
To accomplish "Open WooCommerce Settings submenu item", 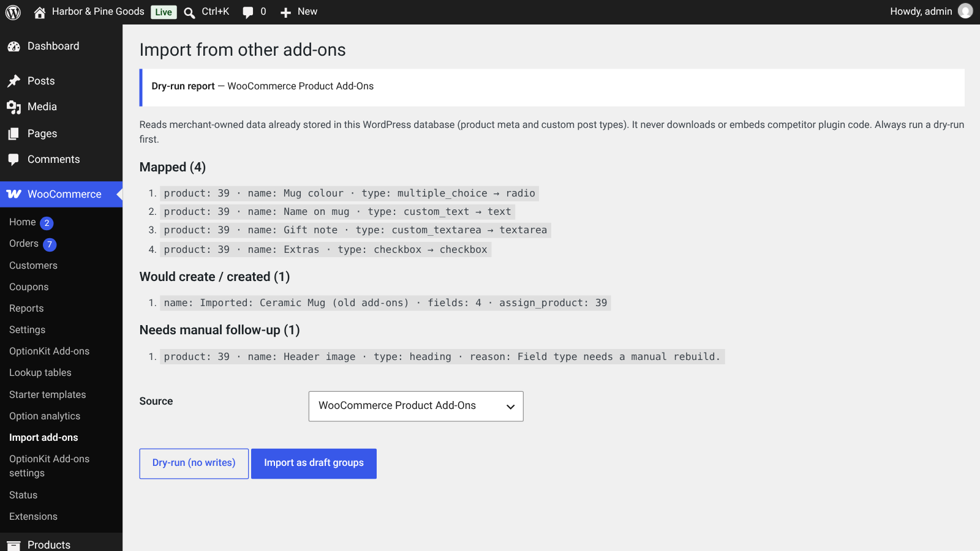I will tap(27, 330).
